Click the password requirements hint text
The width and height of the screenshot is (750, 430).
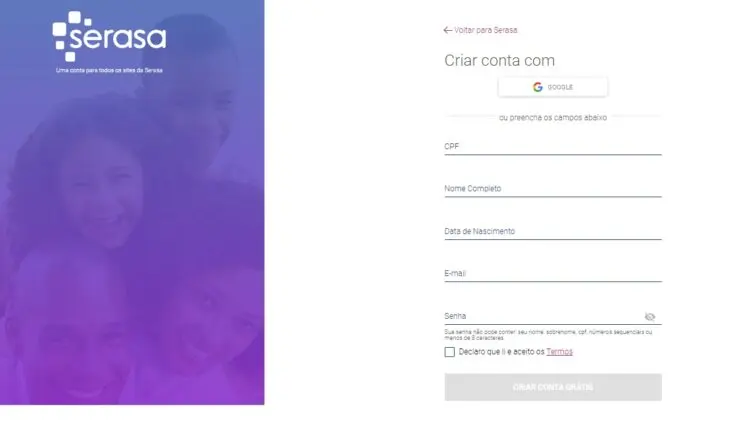coord(547,335)
